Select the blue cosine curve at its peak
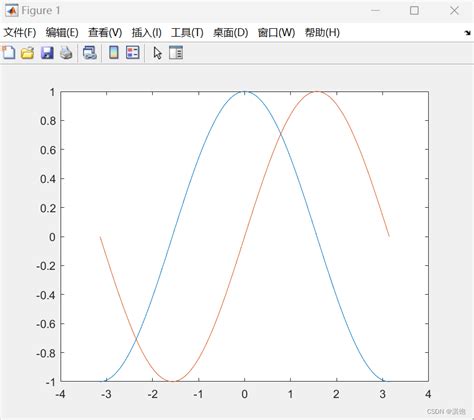This screenshot has width=474, height=420. coord(244,92)
